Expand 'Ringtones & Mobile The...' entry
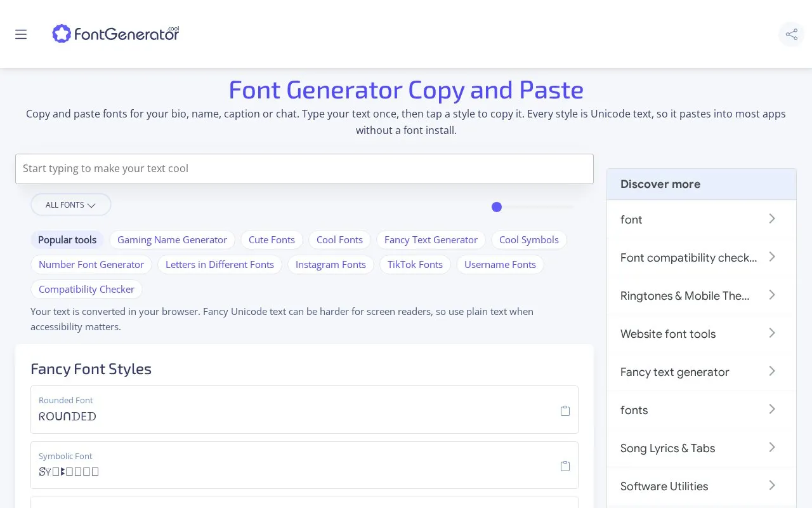Image resolution: width=812 pixels, height=508 pixels. coord(701,295)
